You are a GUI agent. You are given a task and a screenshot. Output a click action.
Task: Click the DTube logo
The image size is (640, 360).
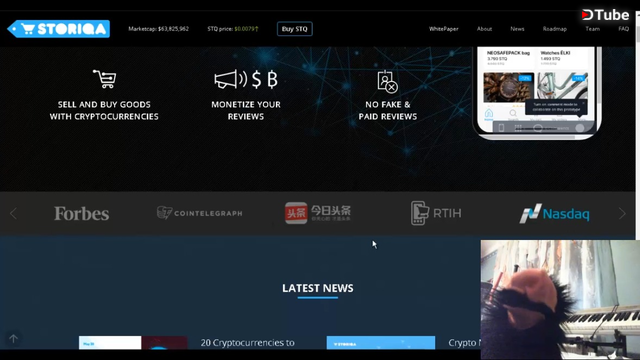(605, 15)
